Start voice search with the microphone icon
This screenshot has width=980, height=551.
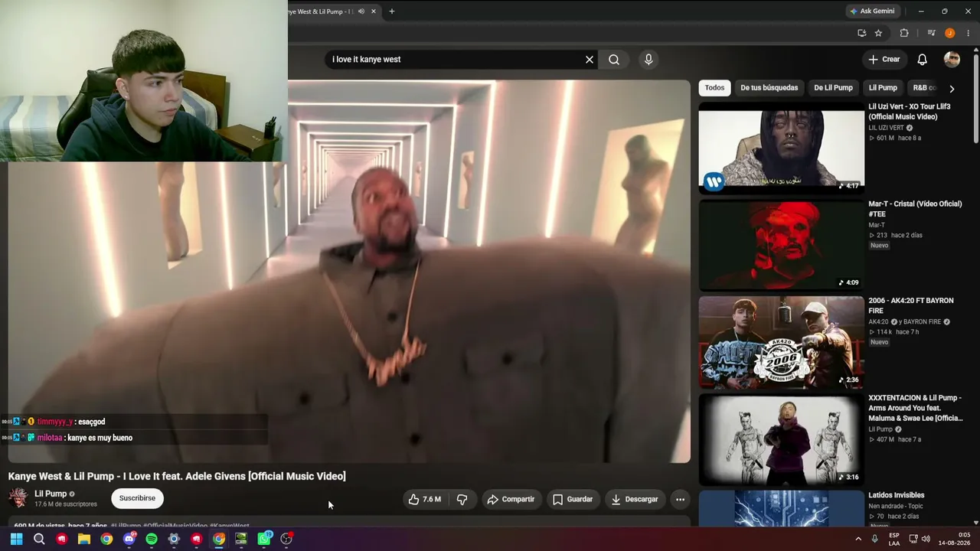(x=648, y=60)
